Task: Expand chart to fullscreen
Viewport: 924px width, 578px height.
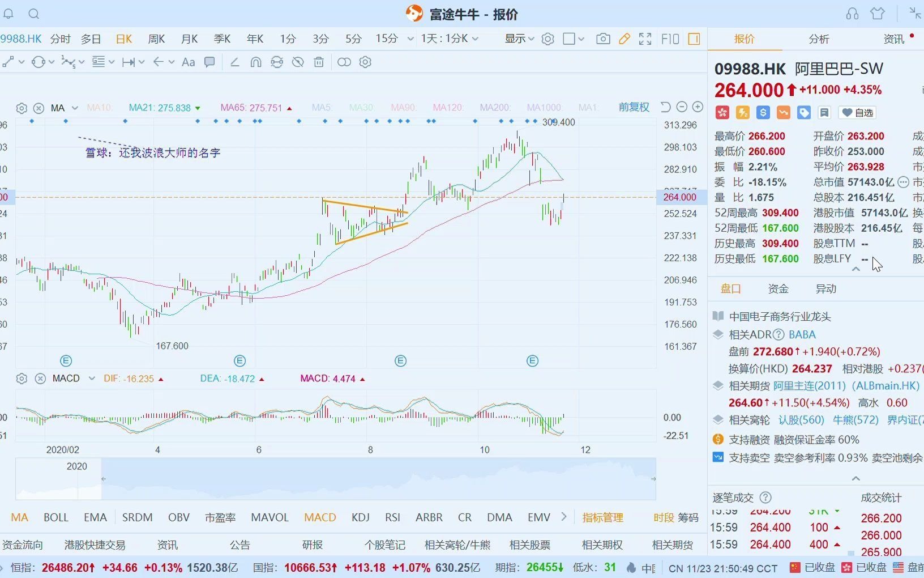Action: click(645, 39)
